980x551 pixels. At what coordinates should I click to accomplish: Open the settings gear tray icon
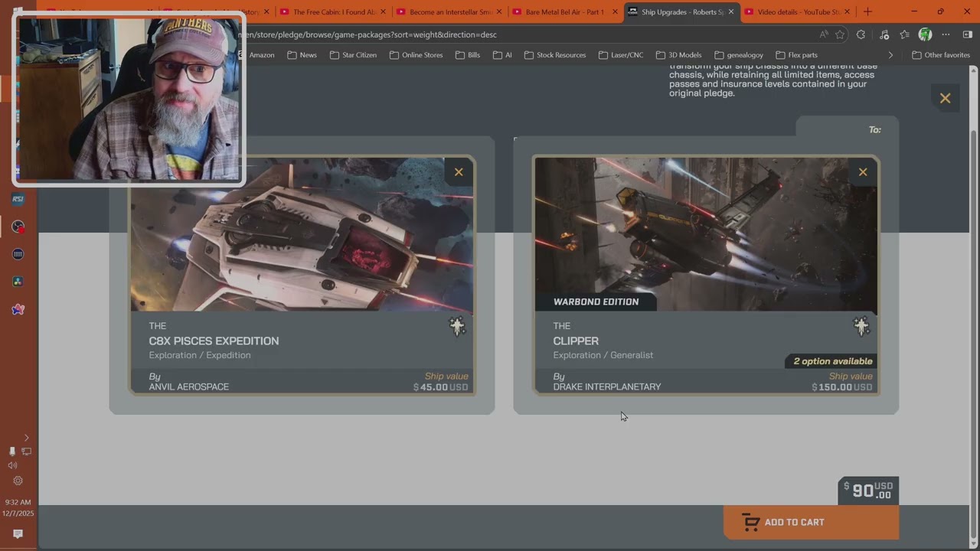(18, 481)
